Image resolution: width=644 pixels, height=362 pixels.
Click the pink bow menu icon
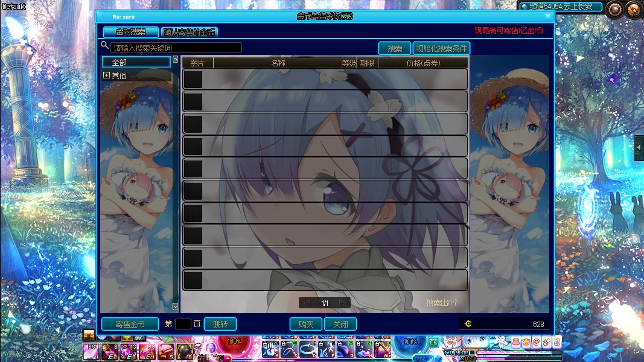516,342
